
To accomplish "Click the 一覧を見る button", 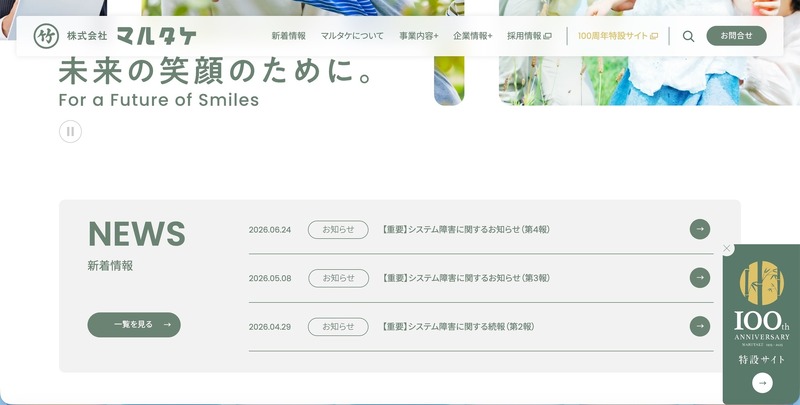I will coord(134,324).
